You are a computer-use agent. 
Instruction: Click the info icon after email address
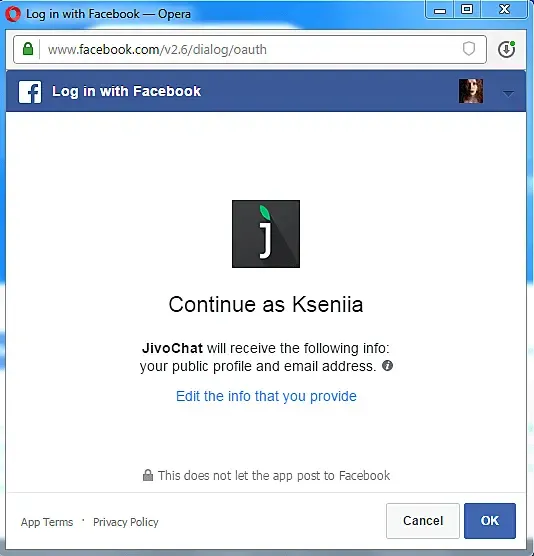point(387,366)
